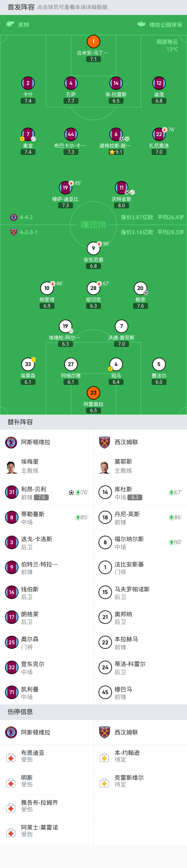
Task: Open Watkins number 11 player badge
Action: click(121, 188)
